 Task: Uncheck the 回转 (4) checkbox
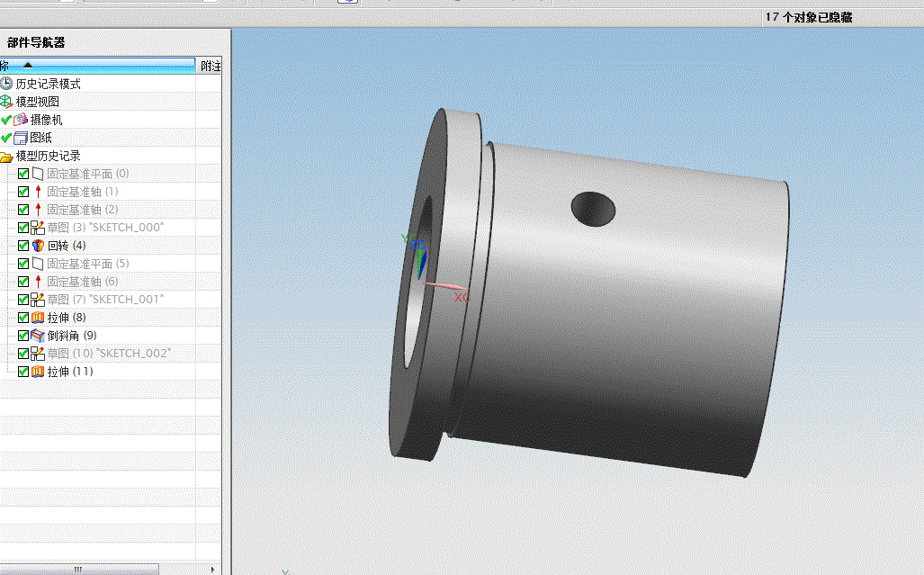coord(23,246)
